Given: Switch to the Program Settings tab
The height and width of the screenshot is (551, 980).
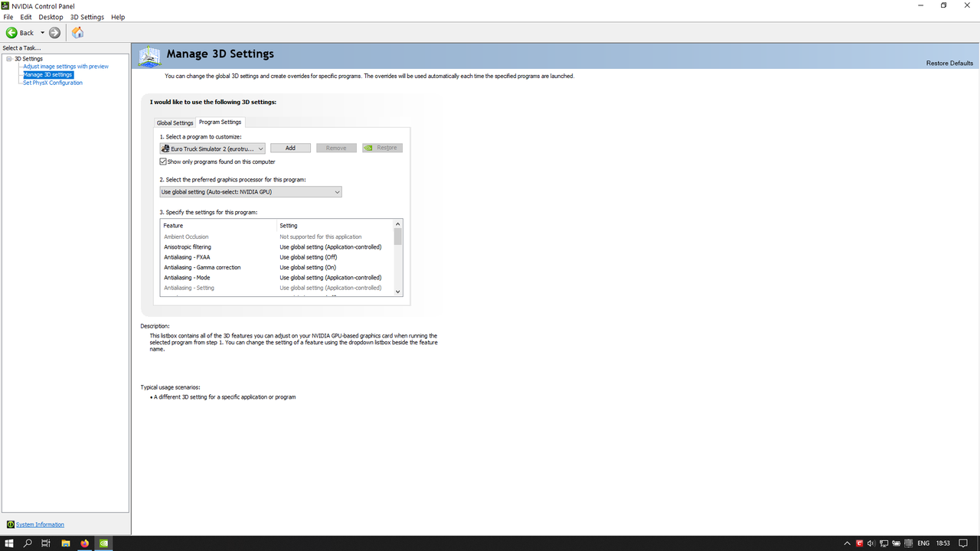Looking at the screenshot, I should [x=220, y=122].
